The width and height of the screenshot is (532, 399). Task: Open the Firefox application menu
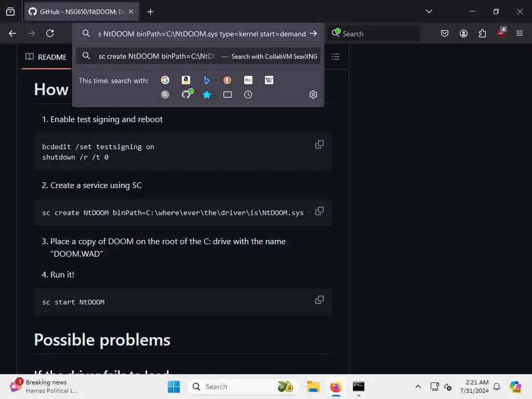pos(520,33)
